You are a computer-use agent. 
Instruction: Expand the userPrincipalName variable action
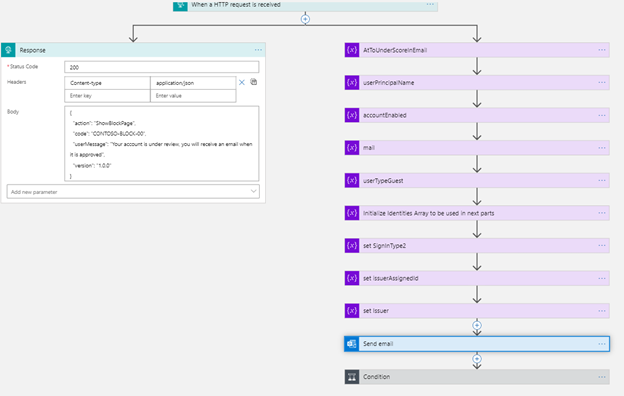pyautogui.click(x=477, y=83)
